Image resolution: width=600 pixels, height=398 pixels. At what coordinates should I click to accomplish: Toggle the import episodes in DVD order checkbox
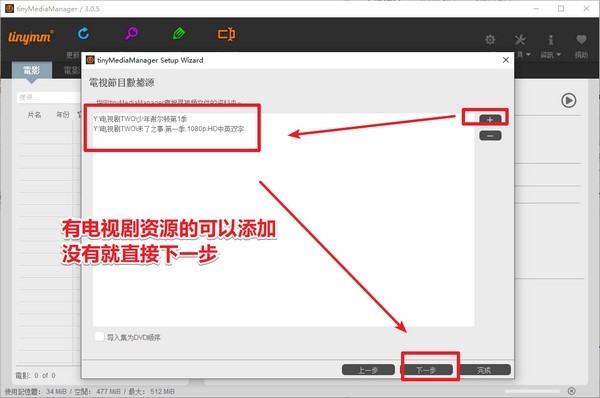point(99,337)
